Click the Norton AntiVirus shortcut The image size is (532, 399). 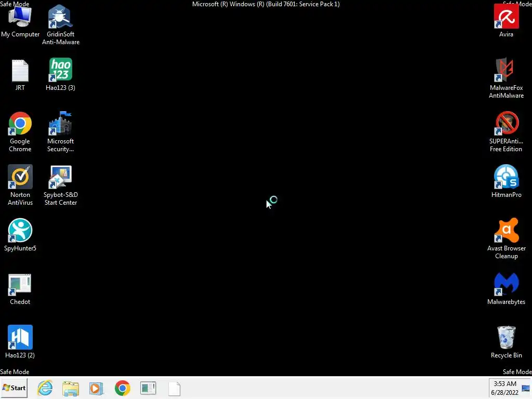[x=20, y=185]
